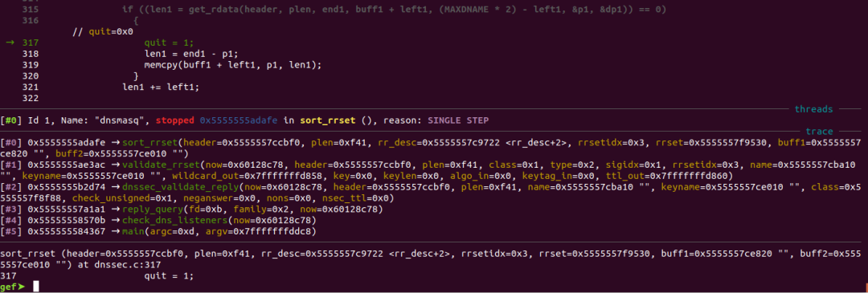Click frame [#0] marker in trace
This screenshot has height=293, width=868.
[10, 142]
